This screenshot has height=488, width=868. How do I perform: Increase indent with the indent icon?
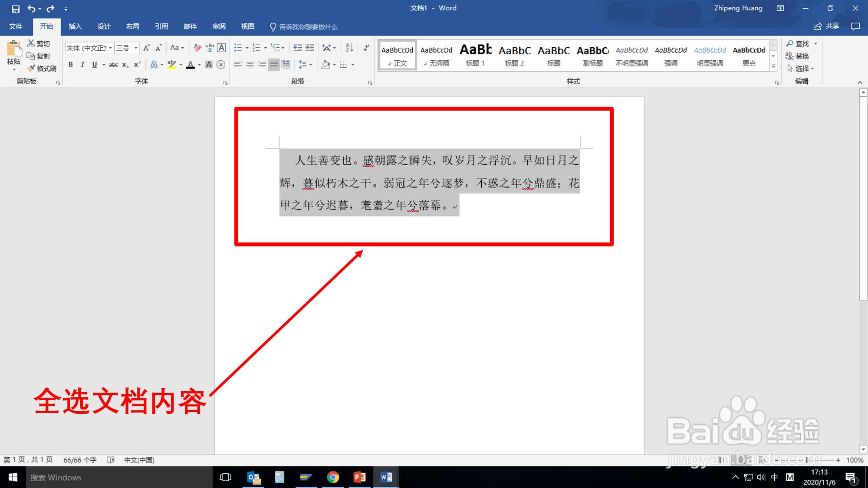pyautogui.click(x=310, y=48)
